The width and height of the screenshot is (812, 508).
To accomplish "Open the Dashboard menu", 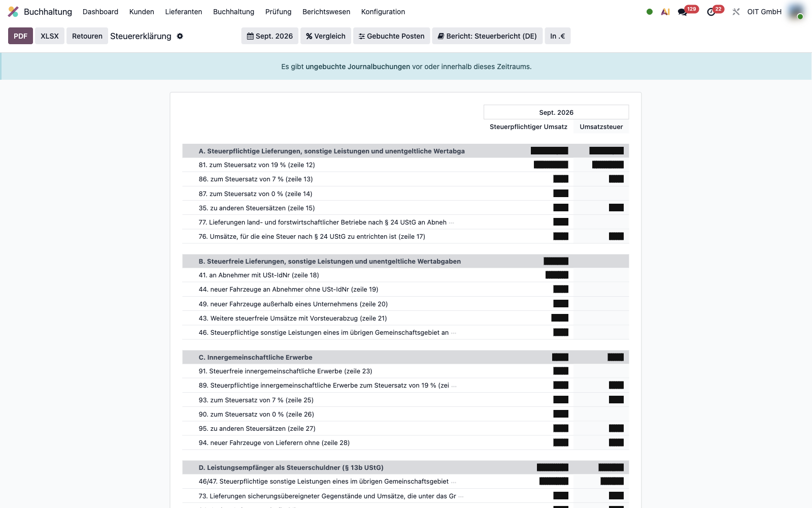I will 100,12.
